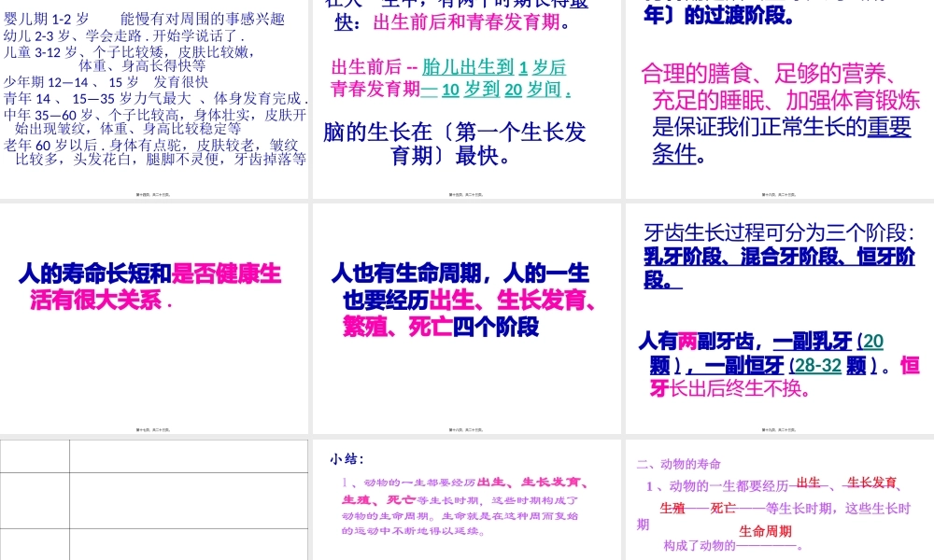934x560 pixels.
Task: Click the underlined 一副乳牙 text
Action: pos(813,341)
